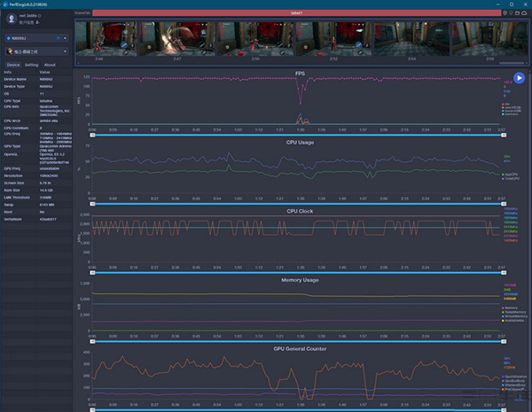The width and height of the screenshot is (532, 412).
Task: Toggle the Memory legend series
Action: pyautogui.click(x=508, y=308)
